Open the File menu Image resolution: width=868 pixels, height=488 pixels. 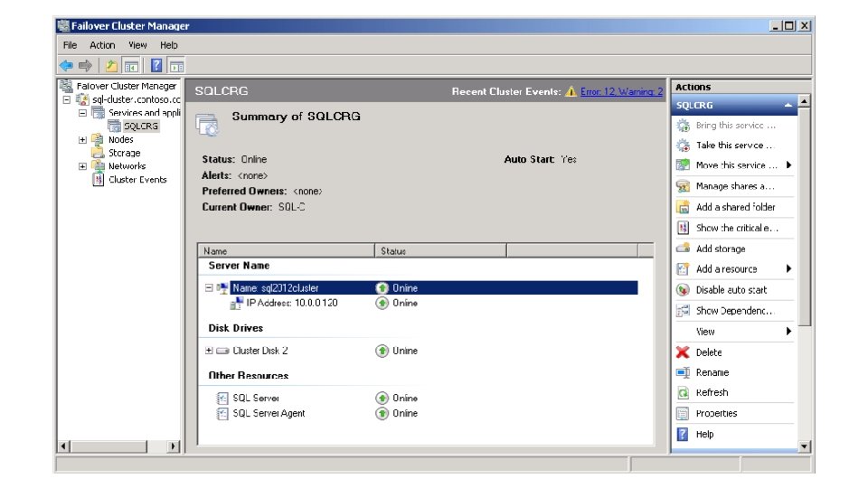tap(70, 45)
